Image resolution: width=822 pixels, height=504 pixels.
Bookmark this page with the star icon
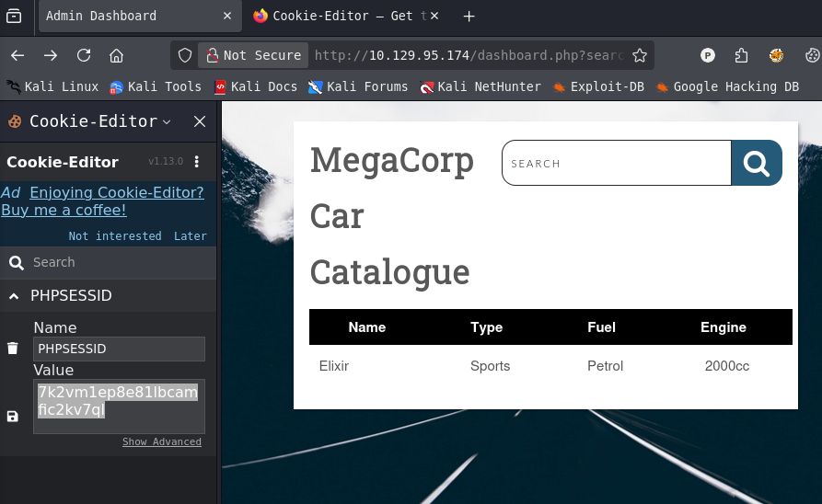(640, 55)
